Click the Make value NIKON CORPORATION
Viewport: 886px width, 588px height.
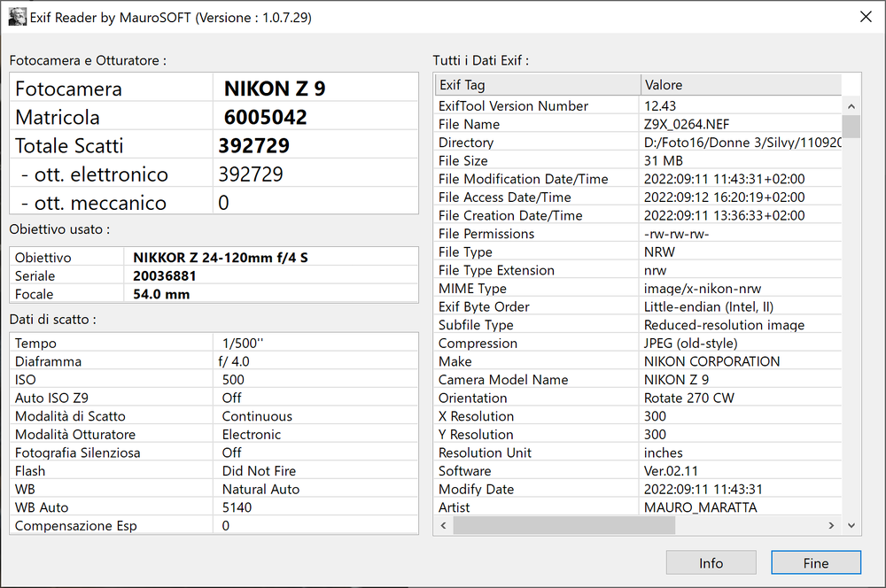point(712,361)
